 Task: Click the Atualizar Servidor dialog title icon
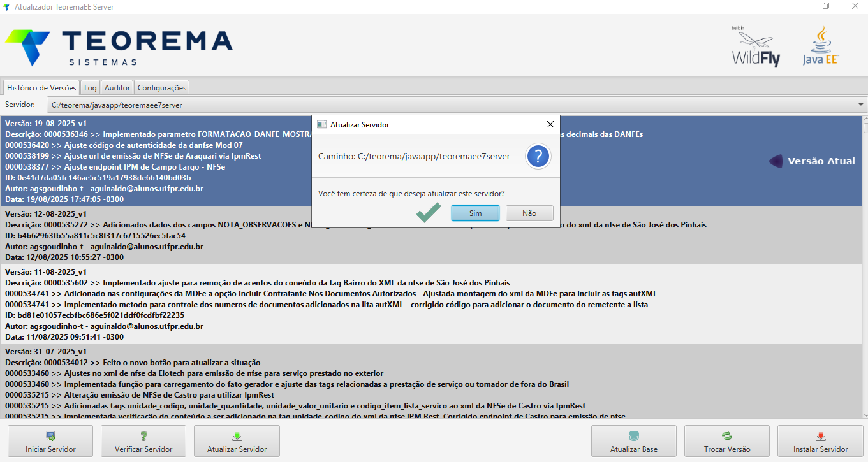pos(322,125)
